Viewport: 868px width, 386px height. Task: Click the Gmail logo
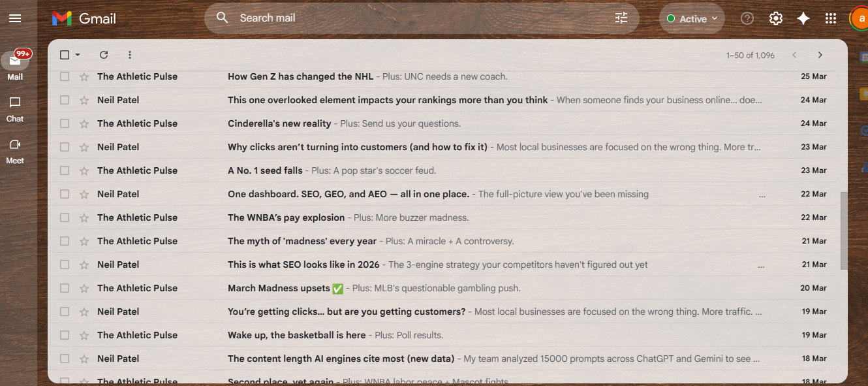[84, 18]
